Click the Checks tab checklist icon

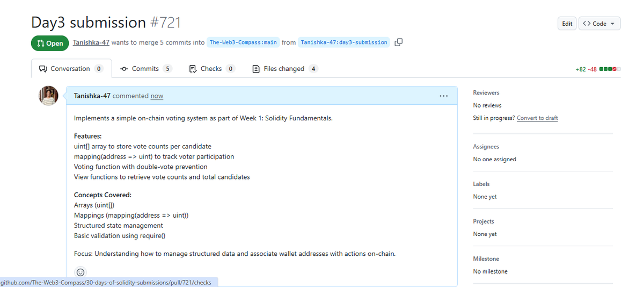193,69
